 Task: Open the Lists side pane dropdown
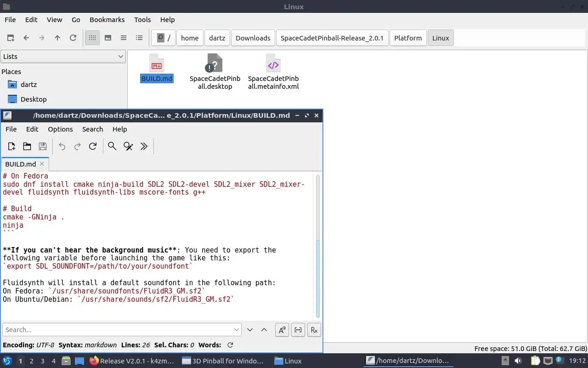tap(63, 57)
